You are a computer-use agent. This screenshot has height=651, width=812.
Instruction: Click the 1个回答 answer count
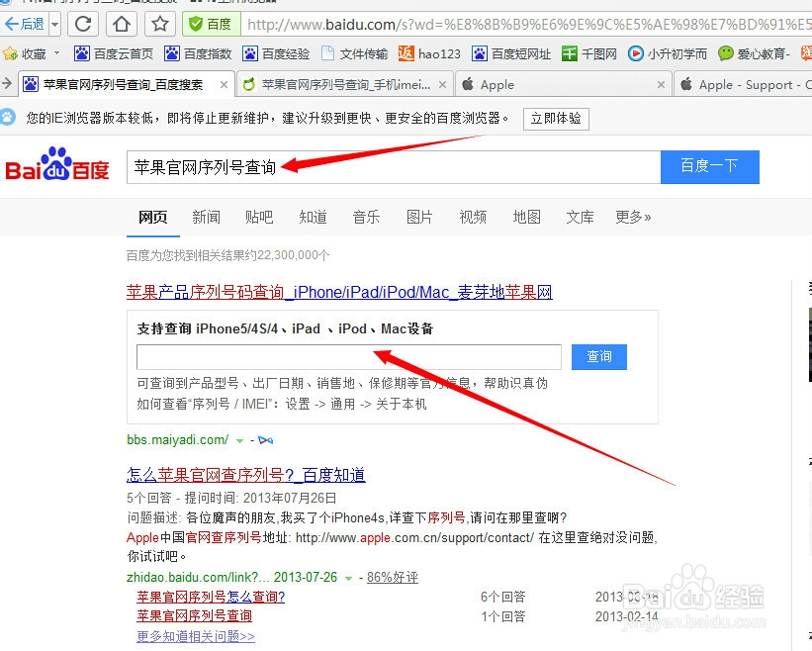coord(502,616)
